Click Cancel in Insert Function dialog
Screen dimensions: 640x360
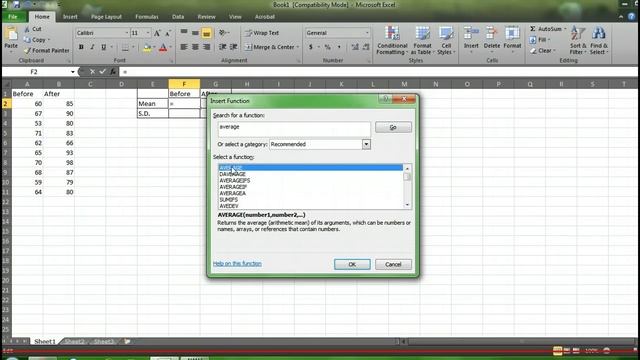(x=393, y=264)
